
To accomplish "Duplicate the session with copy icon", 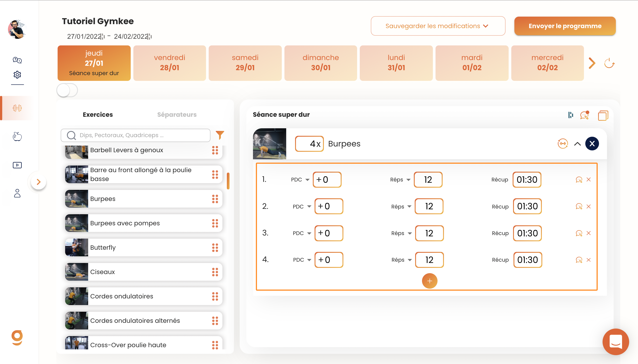I will tap(603, 115).
